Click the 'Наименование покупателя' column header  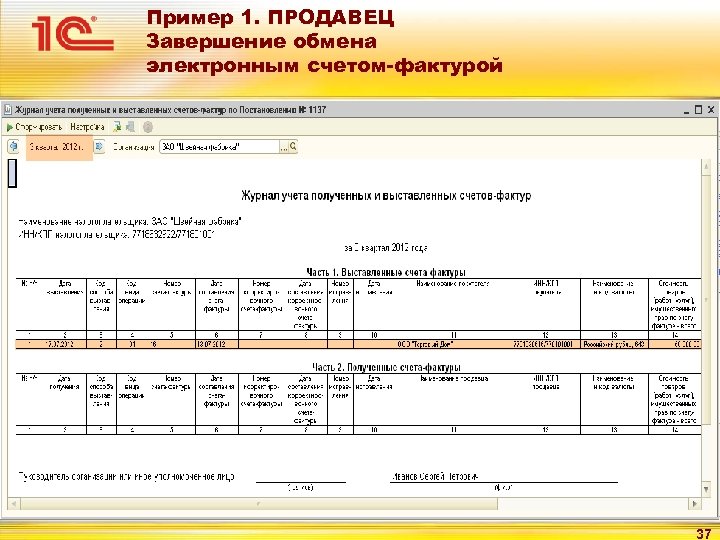[453, 284]
